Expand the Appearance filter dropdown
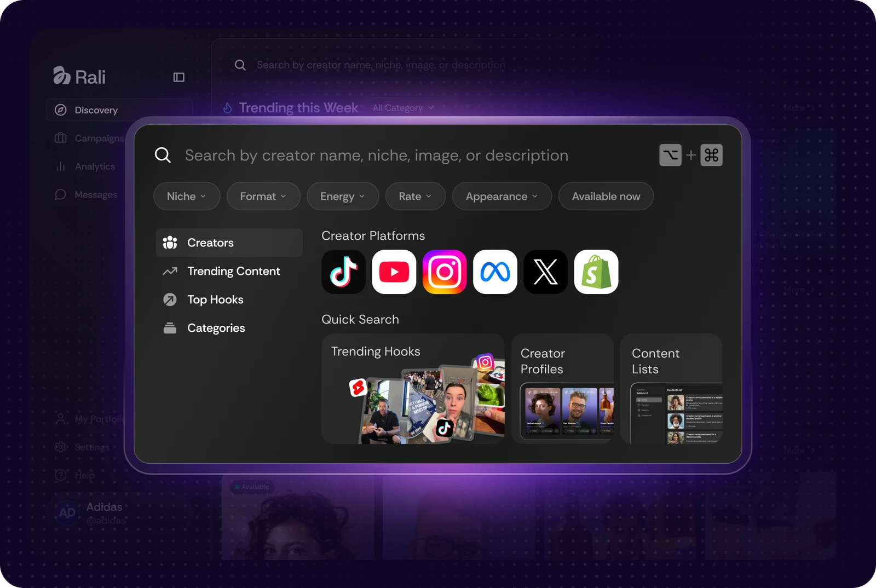 (502, 196)
